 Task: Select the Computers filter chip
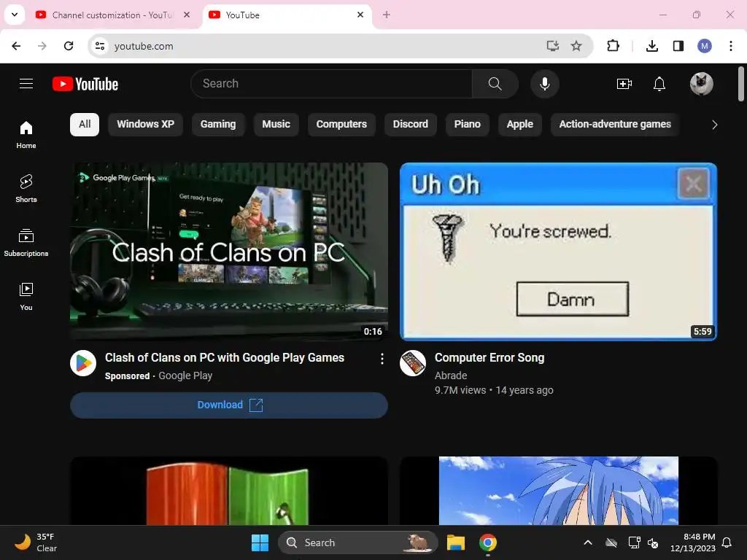341,124
